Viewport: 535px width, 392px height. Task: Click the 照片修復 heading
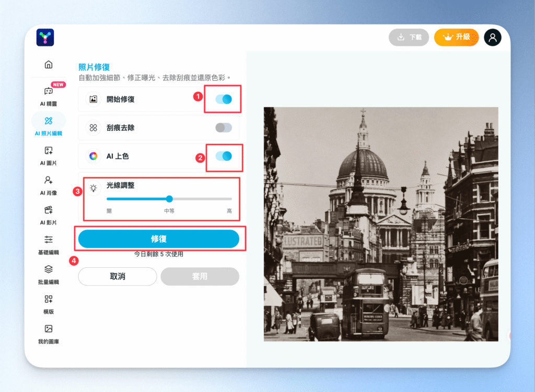(x=94, y=67)
